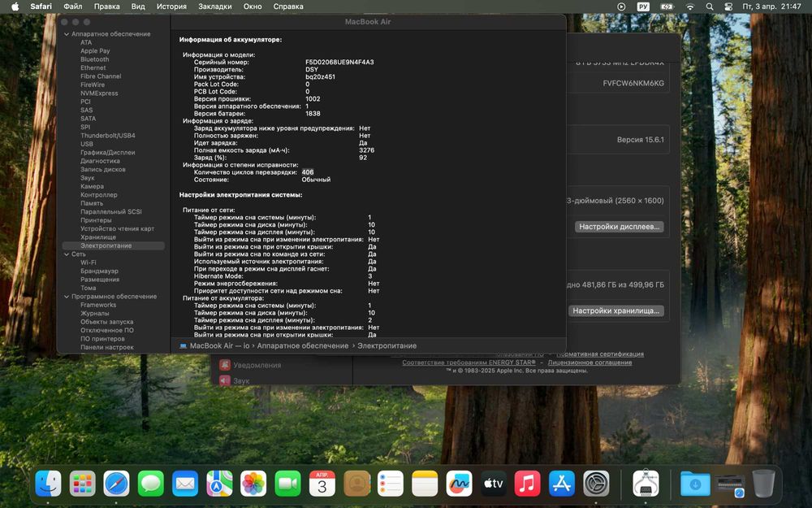Open the Trash in the Dock

(x=763, y=484)
